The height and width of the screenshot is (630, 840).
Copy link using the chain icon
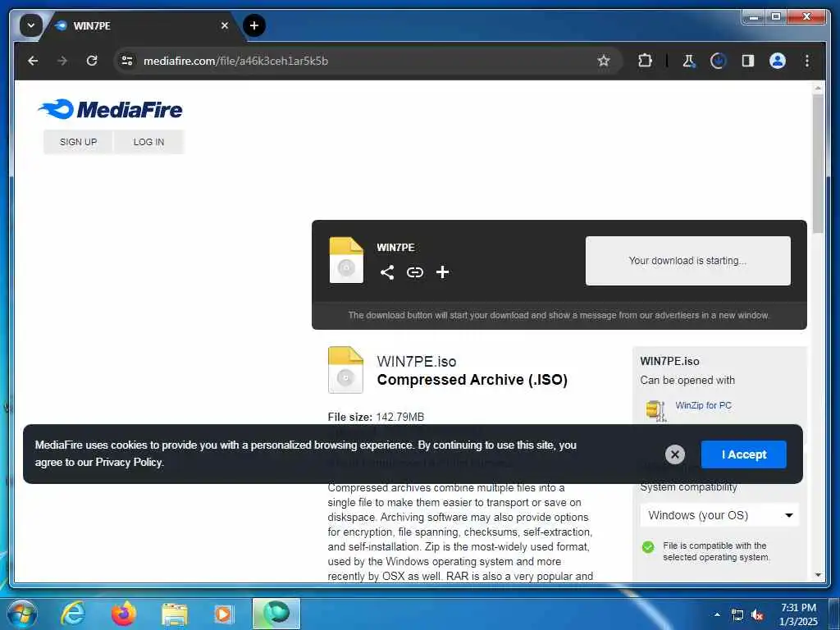(414, 272)
